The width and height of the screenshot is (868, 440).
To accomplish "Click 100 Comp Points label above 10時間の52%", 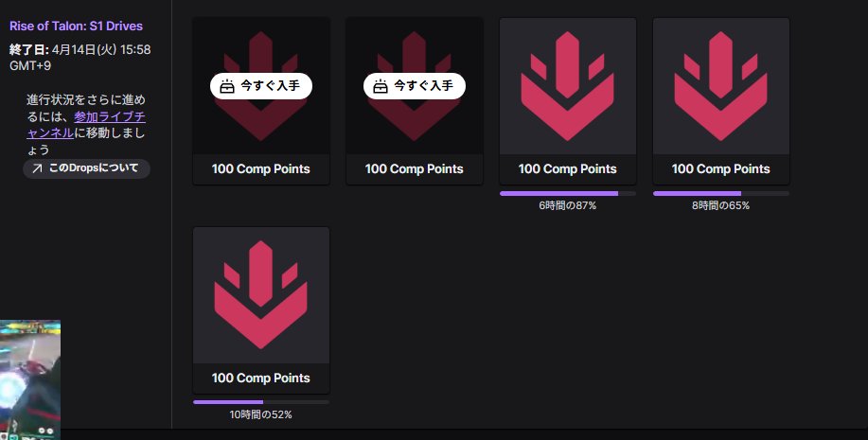I will coord(260,378).
